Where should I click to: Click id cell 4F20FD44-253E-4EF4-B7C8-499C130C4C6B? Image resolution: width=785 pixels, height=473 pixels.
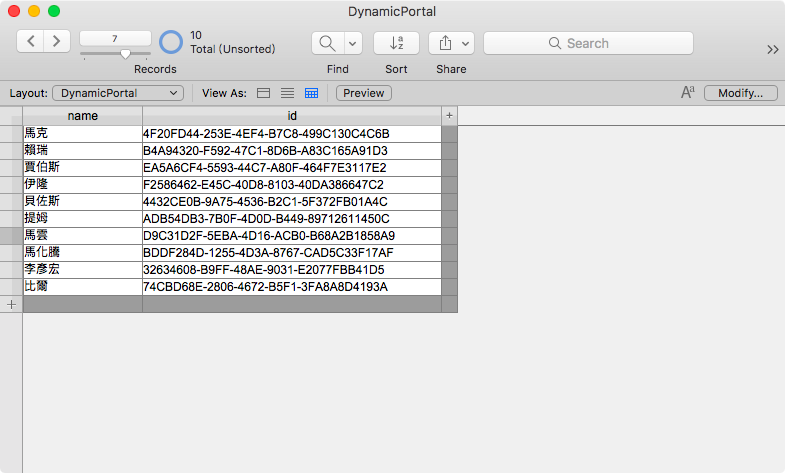point(292,134)
